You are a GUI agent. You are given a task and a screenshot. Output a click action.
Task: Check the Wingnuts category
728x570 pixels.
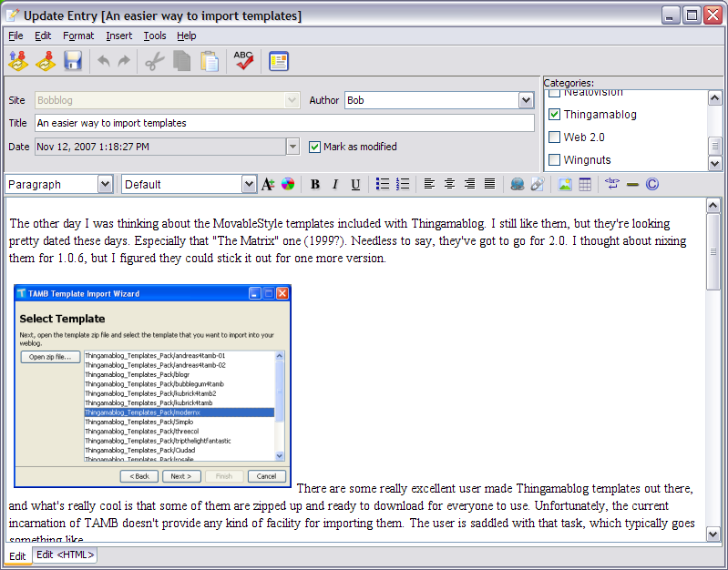[x=554, y=159]
